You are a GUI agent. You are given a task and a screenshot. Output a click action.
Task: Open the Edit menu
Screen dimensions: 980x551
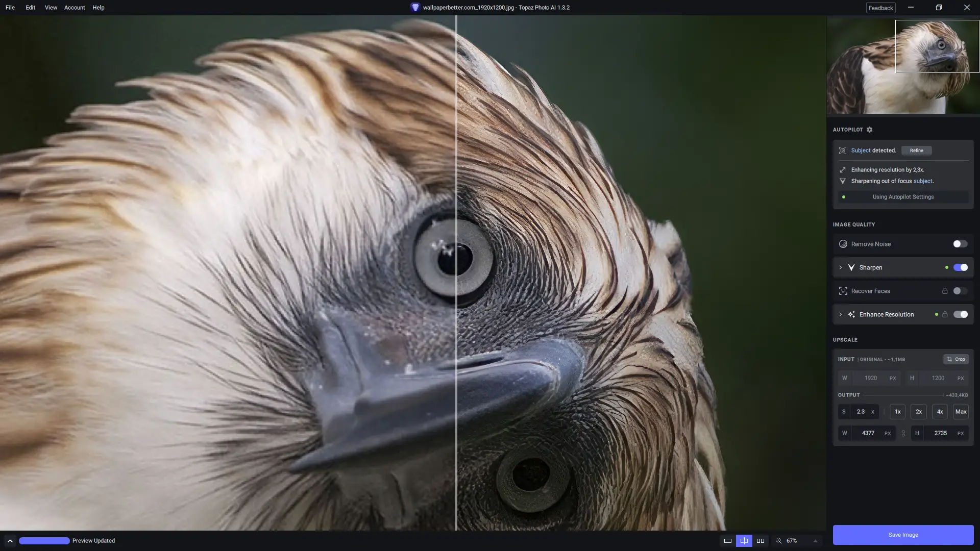coord(30,8)
